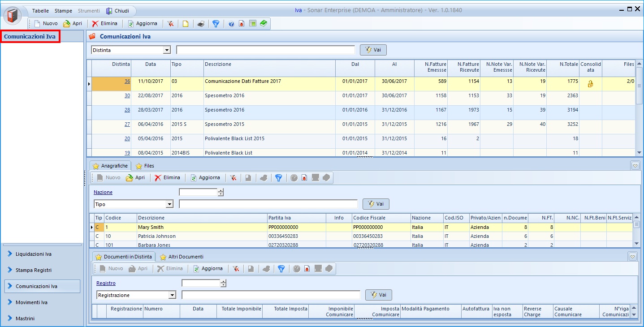The image size is (644, 327).
Task: Open the Tipo filter dropdown
Action: tap(169, 204)
